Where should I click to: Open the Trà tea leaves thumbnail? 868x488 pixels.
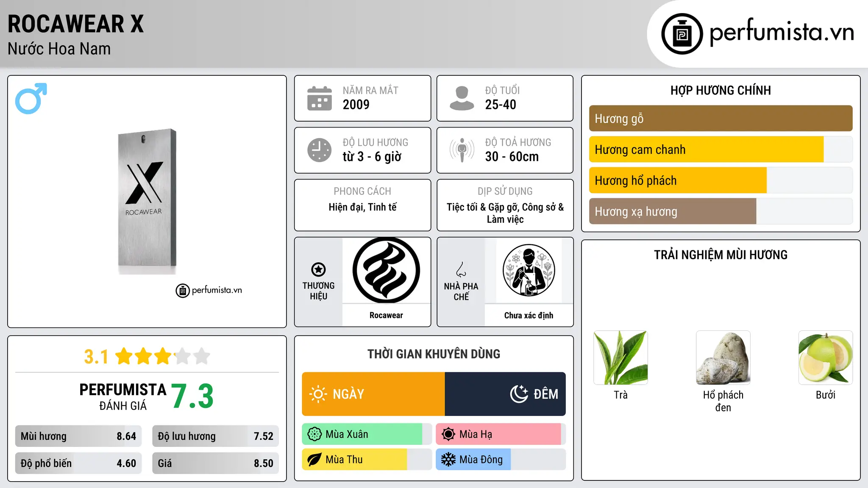click(620, 358)
